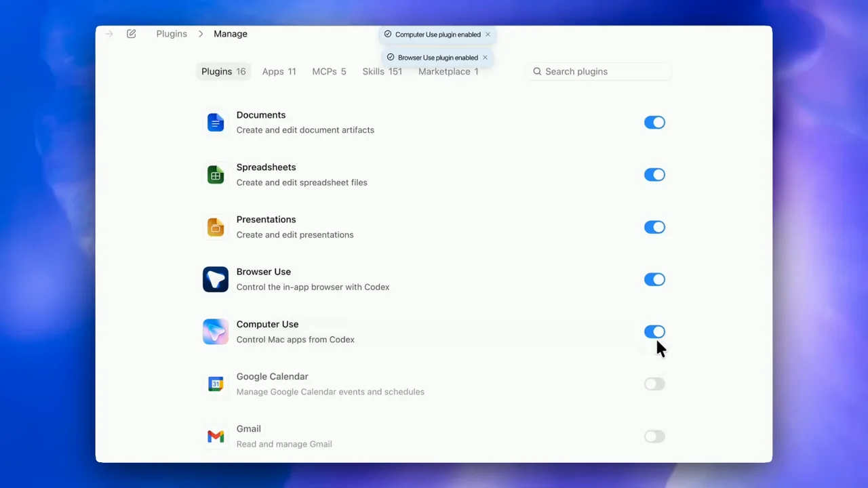This screenshot has width=868, height=488.
Task: Open the Presentations plugin title
Action: click(x=266, y=220)
